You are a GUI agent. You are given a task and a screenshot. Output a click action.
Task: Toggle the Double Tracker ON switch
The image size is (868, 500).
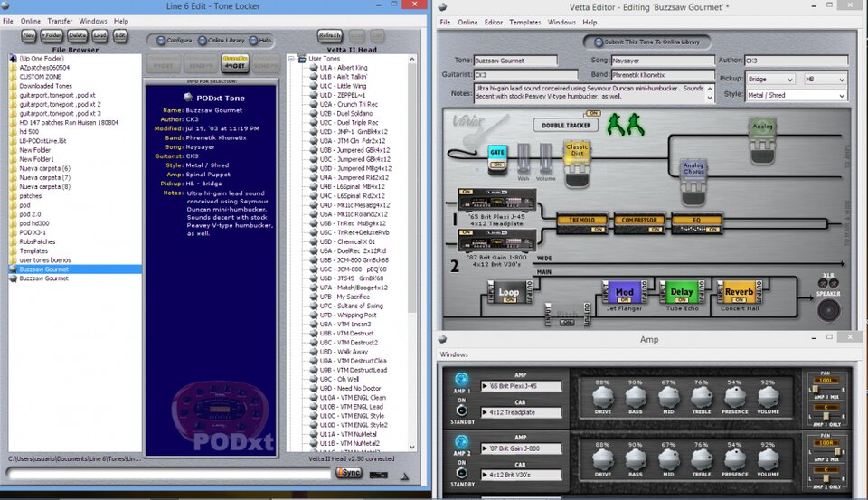(x=593, y=113)
